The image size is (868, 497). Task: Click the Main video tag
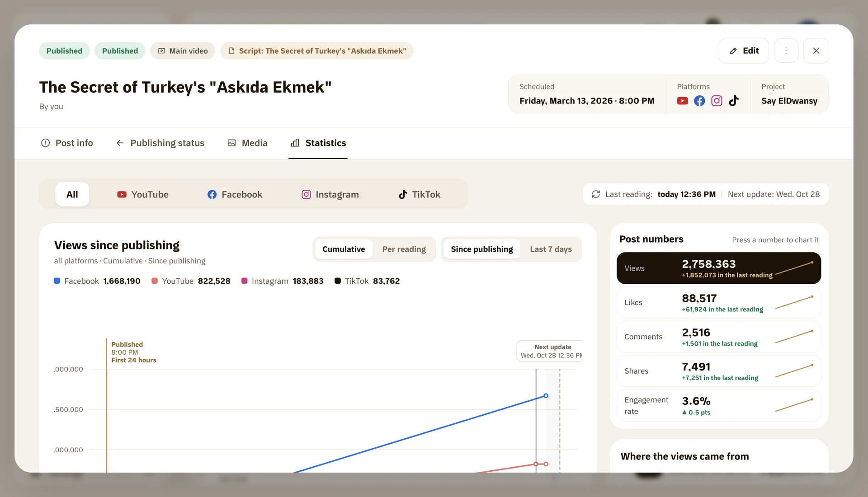click(x=183, y=51)
